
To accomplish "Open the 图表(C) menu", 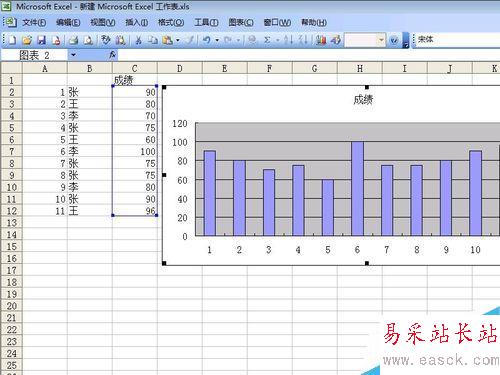I will [x=241, y=23].
